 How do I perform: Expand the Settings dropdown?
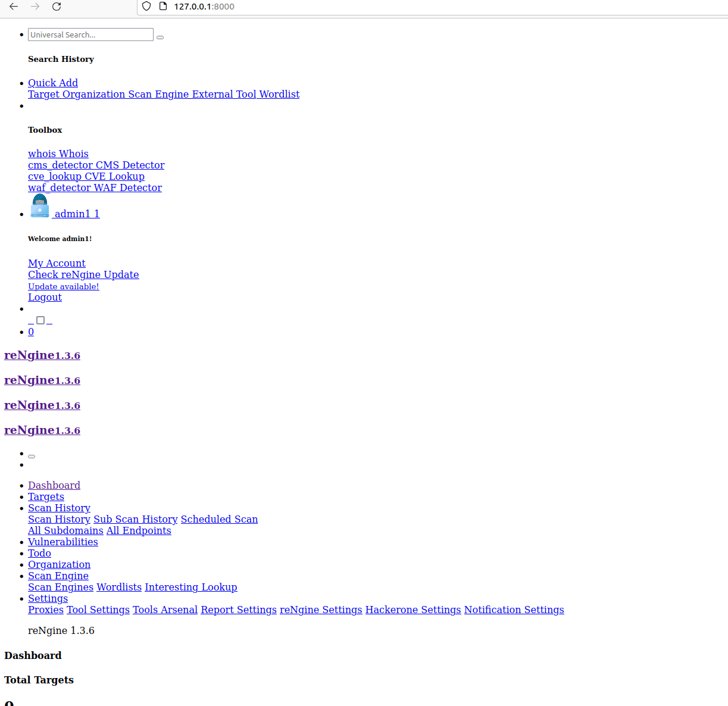tap(48, 598)
